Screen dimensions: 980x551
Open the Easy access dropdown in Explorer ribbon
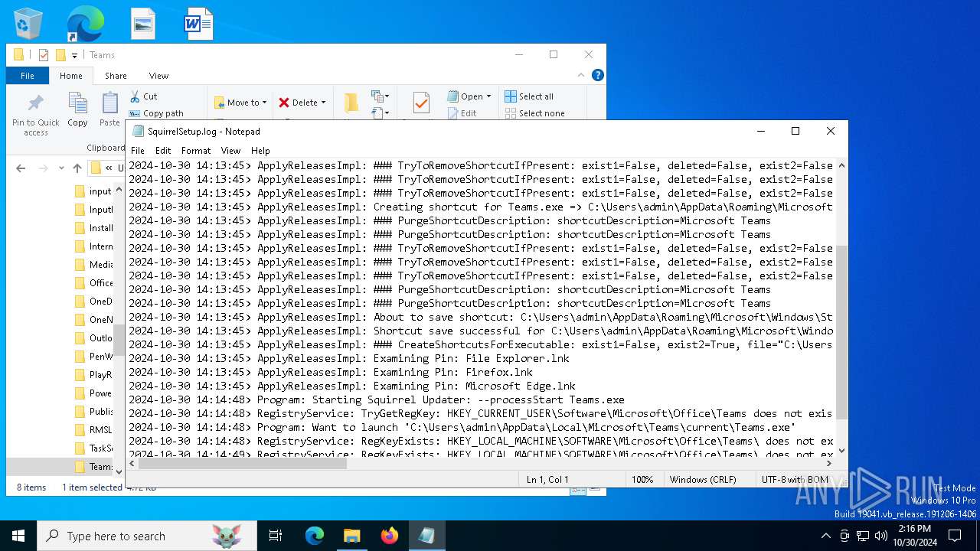[x=381, y=113]
